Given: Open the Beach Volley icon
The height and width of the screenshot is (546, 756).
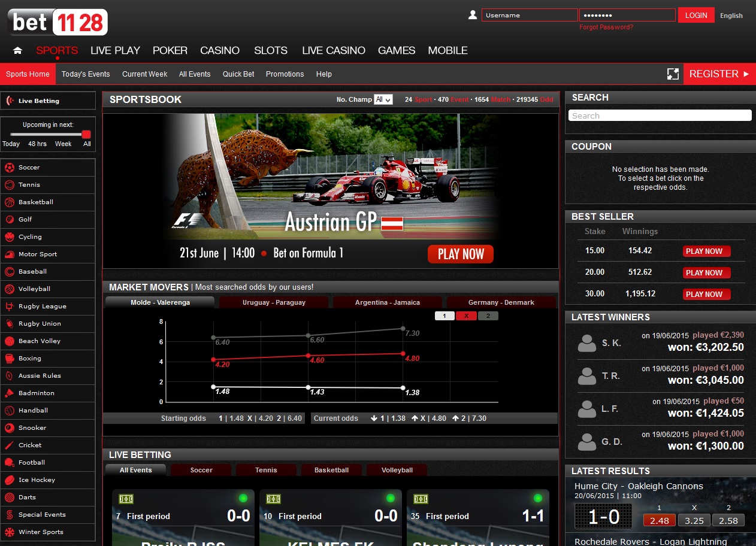Looking at the screenshot, I should [x=9, y=341].
